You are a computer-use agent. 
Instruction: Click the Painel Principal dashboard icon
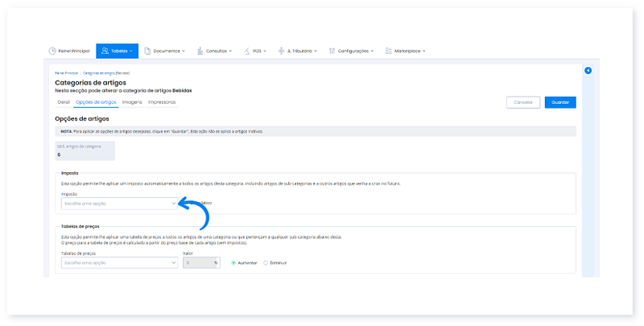(53, 51)
